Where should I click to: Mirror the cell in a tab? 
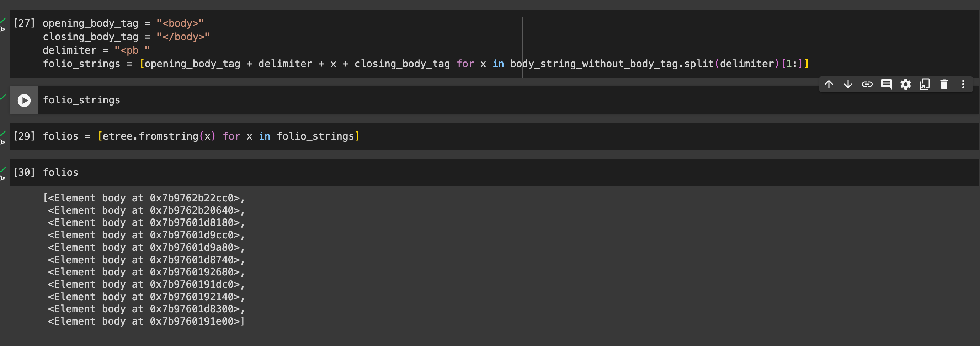(925, 84)
